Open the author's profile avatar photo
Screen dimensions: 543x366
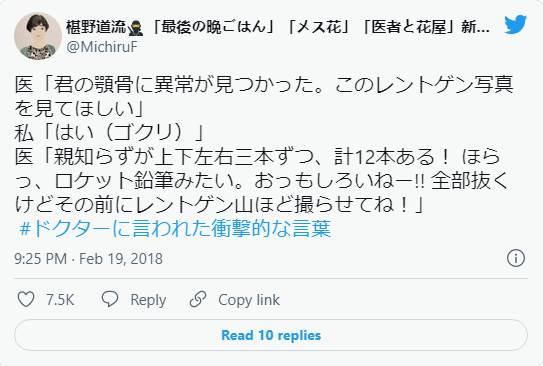38,36
